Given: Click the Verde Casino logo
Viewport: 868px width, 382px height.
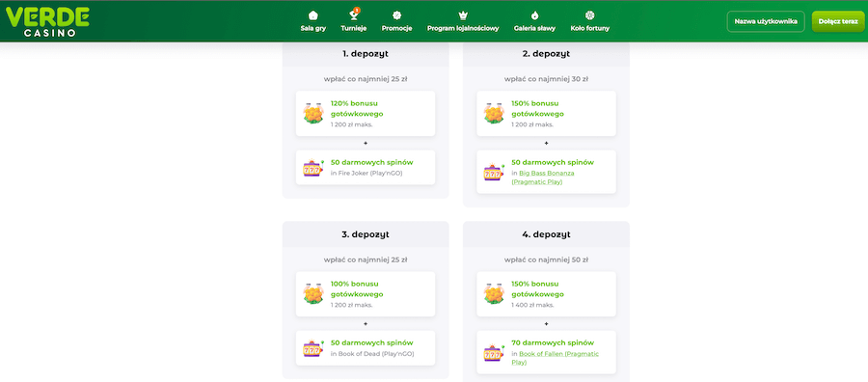Looking at the screenshot, I should point(47,21).
